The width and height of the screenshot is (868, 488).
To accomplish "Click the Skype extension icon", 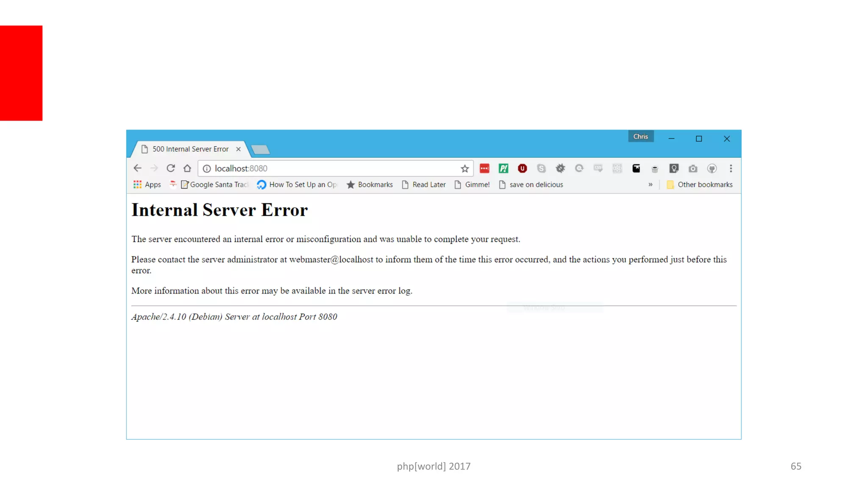I will point(541,169).
